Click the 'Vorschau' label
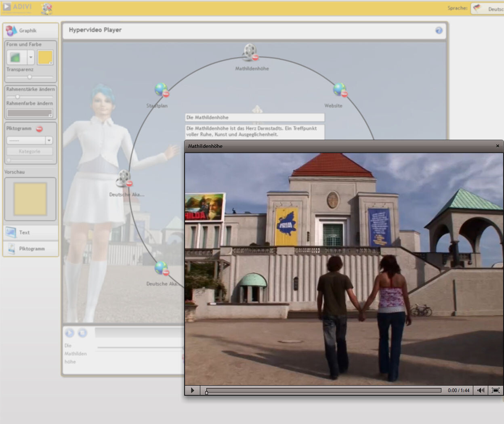Viewport: 504px width, 424px height. click(x=15, y=172)
